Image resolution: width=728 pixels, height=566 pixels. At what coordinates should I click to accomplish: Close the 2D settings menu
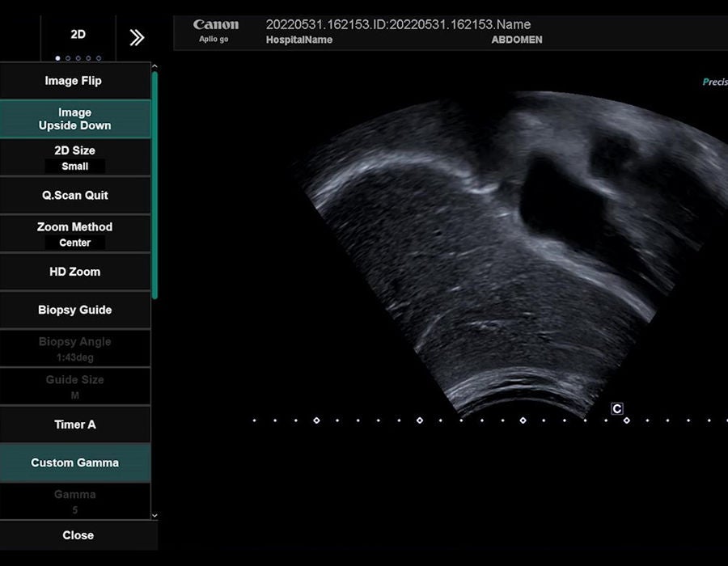(78, 535)
